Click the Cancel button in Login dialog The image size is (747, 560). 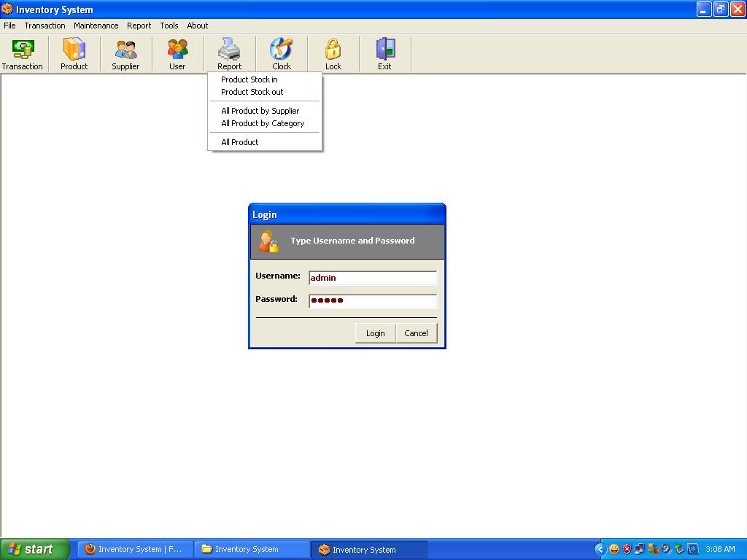(x=416, y=333)
